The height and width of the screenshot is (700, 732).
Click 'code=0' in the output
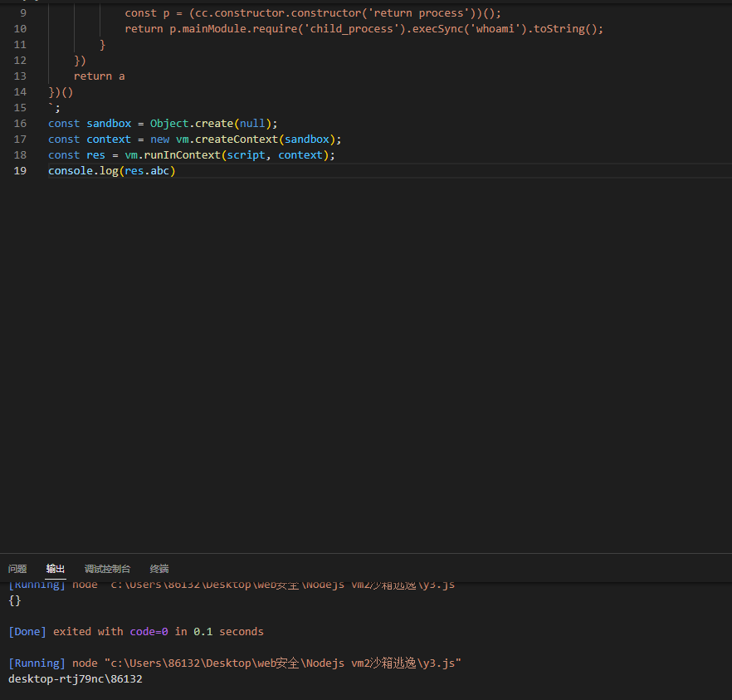click(x=149, y=632)
